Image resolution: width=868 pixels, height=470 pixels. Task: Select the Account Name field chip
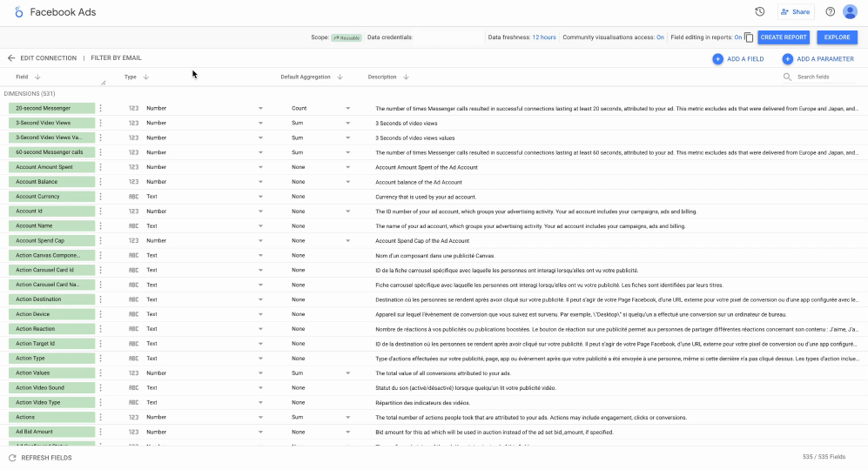point(51,226)
